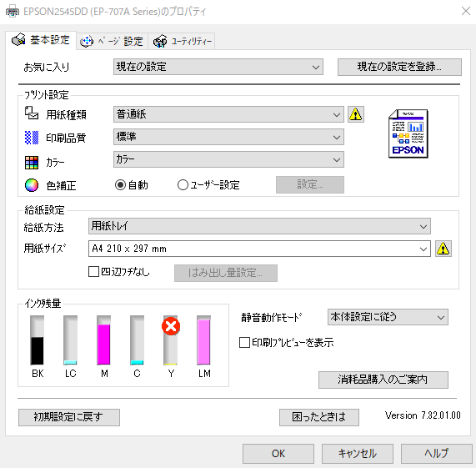The height and width of the screenshot is (468, 476).
Task: Click the LC light cyan ink level bar
Action: coord(70,340)
